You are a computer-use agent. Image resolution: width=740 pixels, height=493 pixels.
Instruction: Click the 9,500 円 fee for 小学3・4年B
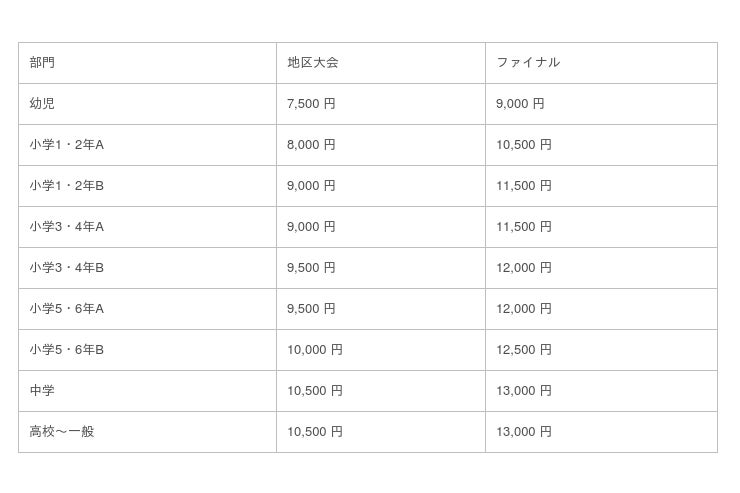coord(311,268)
